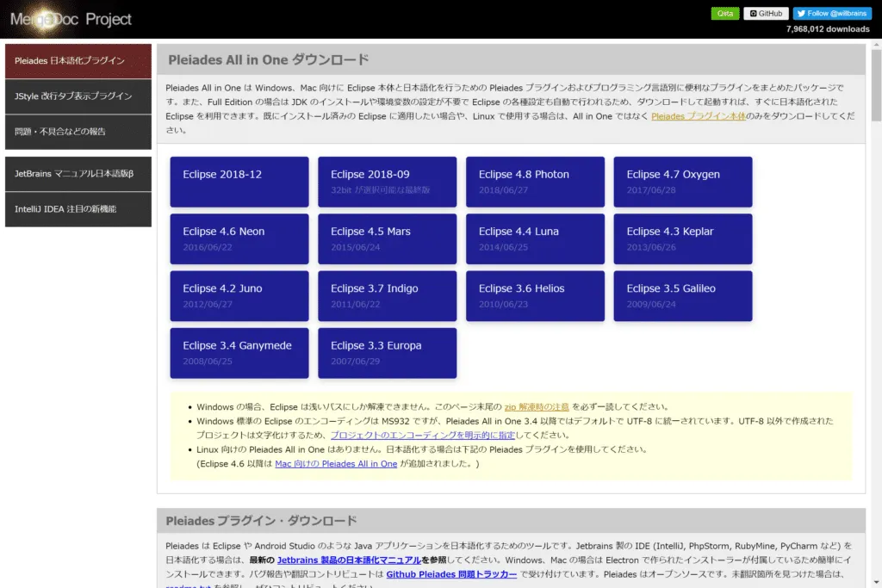Select the Eclipse 4.7 Oxygen tile
882x588 pixels.
click(683, 182)
